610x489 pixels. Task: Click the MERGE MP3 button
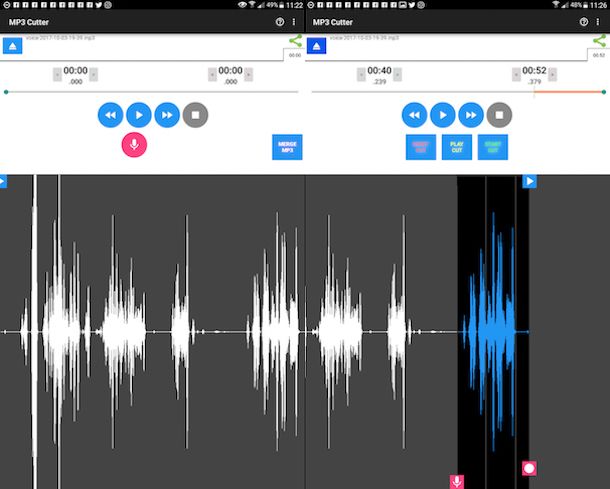pyautogui.click(x=287, y=147)
